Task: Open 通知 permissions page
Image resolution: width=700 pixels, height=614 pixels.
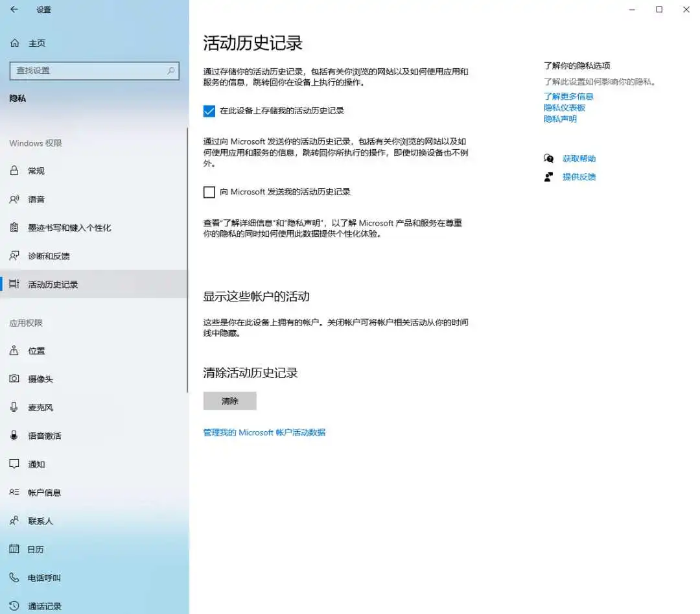Action: (x=36, y=464)
